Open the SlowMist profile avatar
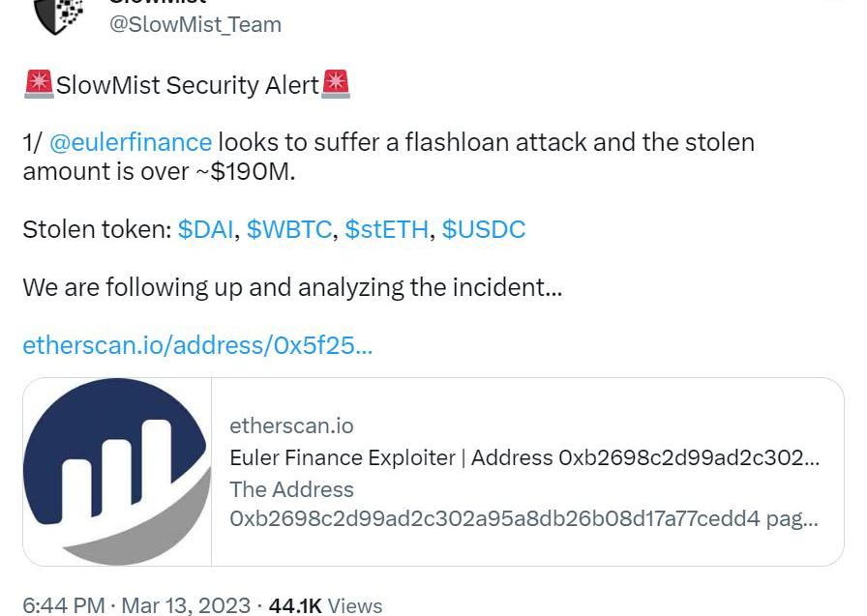Viewport: 867px width, 616px height. tap(58, 15)
